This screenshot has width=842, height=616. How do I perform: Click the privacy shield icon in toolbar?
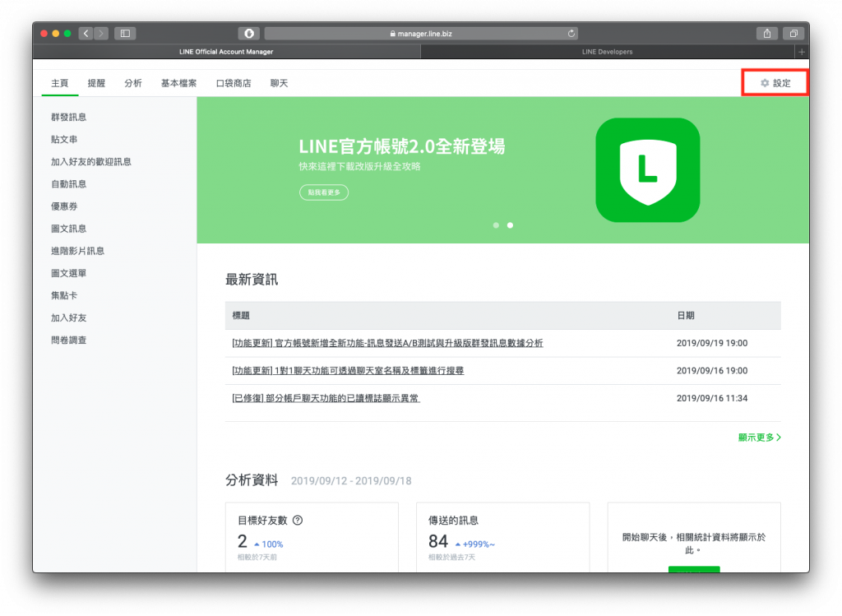[249, 33]
